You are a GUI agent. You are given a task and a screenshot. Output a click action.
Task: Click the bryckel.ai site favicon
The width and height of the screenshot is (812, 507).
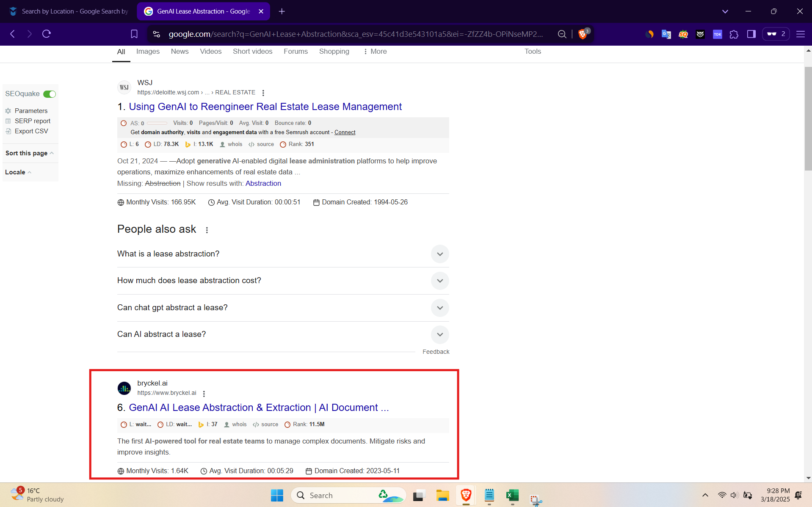pyautogui.click(x=124, y=388)
